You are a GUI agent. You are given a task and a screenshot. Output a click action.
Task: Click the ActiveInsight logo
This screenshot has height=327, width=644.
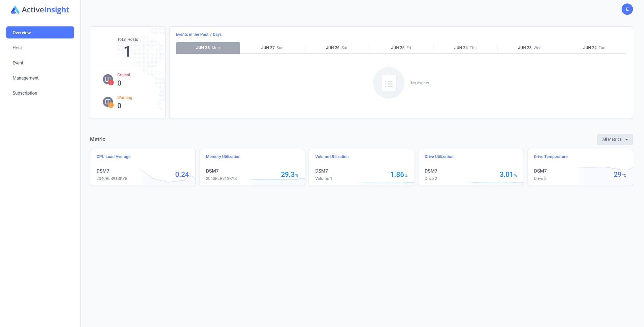point(40,10)
